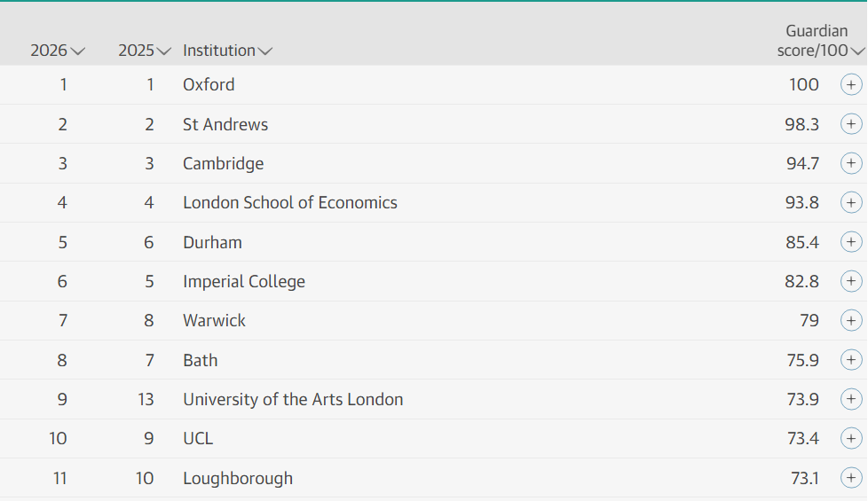
Task: Expand London School of Economics plus icon
Action: [x=851, y=203]
